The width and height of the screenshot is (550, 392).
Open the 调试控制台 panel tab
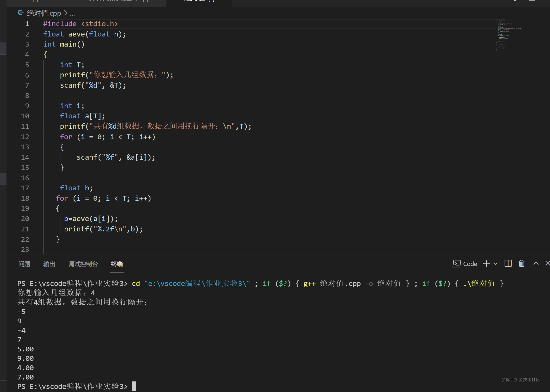click(x=83, y=264)
